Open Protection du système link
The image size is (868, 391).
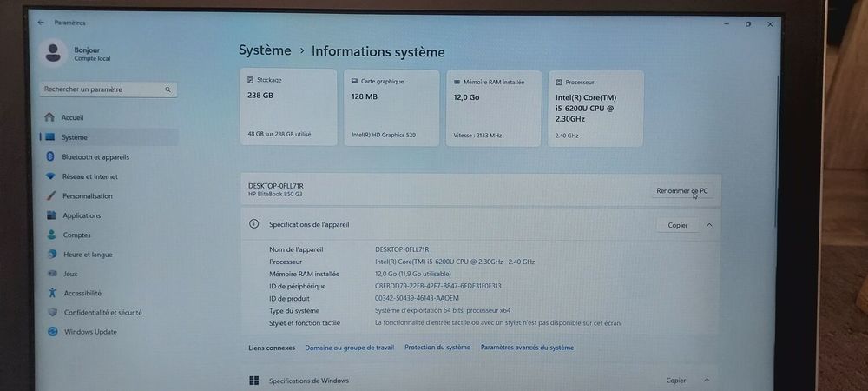[x=437, y=348]
